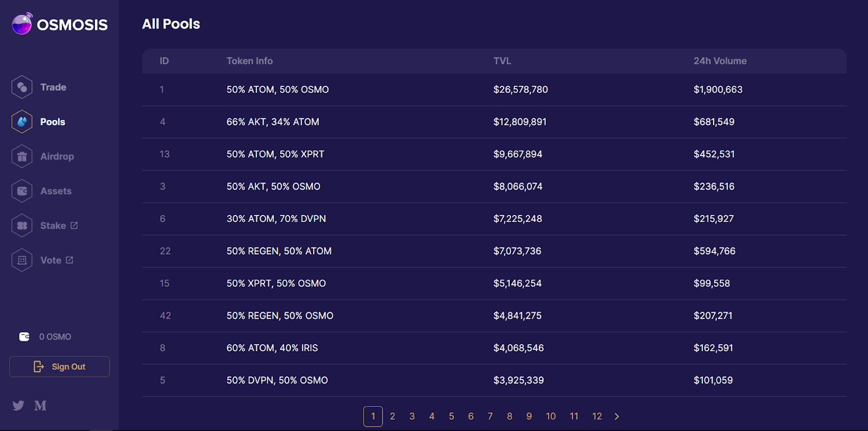The width and height of the screenshot is (868, 431).
Task: Go to page 4 of pools
Action: point(432,417)
